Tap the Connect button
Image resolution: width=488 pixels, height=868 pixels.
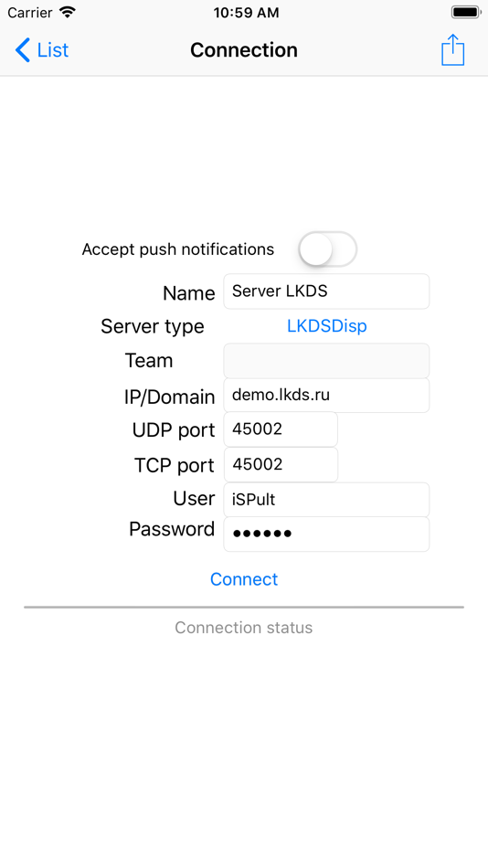coord(244,579)
